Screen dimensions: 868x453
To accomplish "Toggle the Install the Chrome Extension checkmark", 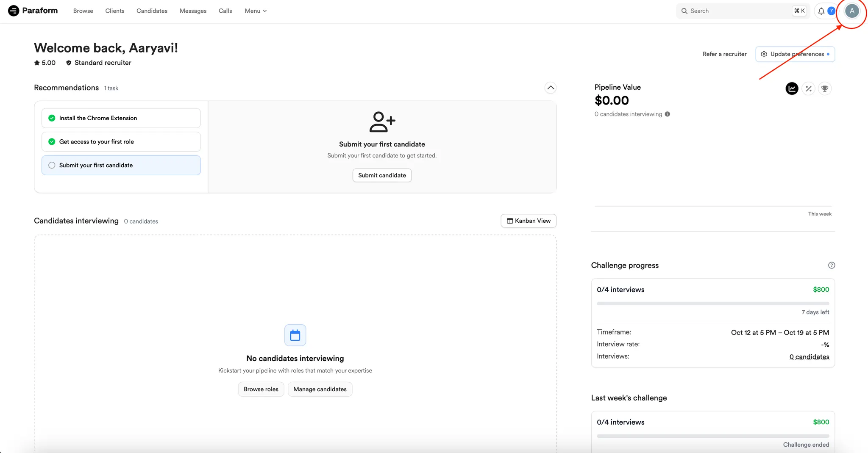I will tap(52, 118).
